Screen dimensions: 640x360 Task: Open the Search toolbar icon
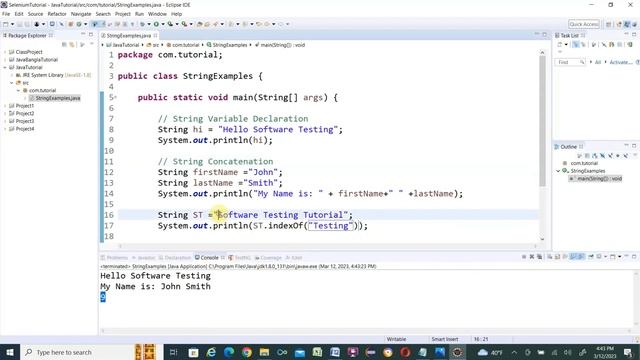pos(215,24)
